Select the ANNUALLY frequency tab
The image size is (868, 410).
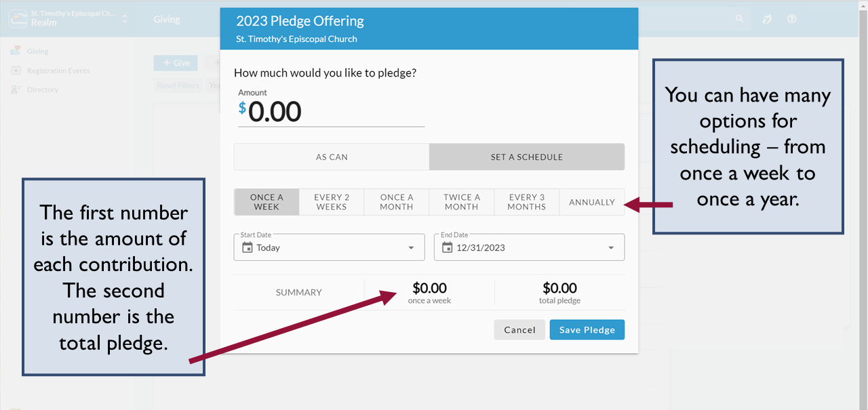(591, 202)
